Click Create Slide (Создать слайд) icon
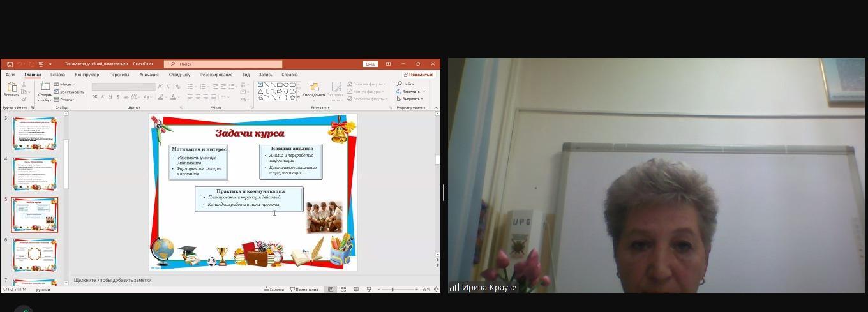Viewport: 868px width, 312px height. click(x=45, y=88)
